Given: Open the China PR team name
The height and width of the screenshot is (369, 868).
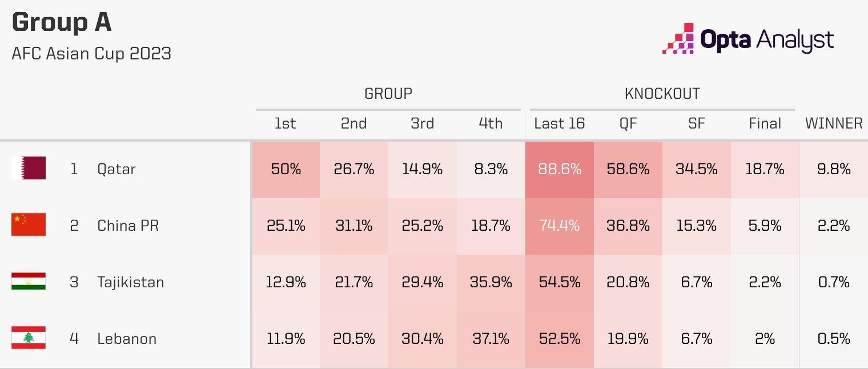Looking at the screenshot, I should pyautogui.click(x=128, y=226).
